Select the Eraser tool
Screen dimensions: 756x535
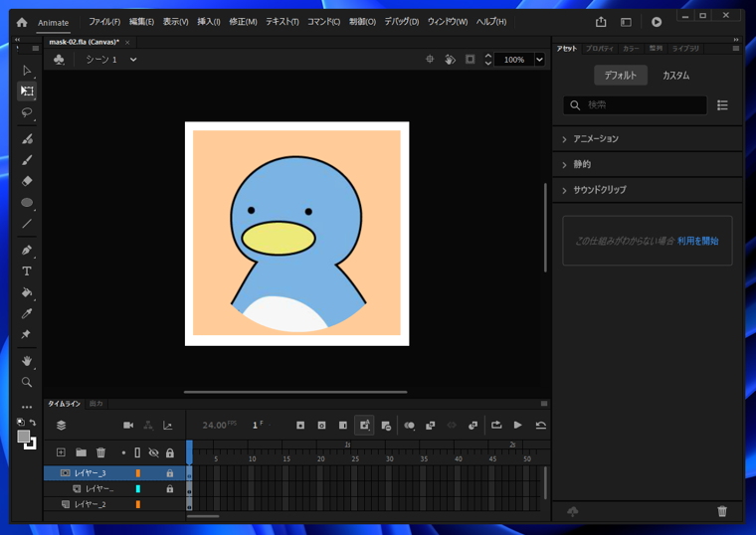coord(27,181)
